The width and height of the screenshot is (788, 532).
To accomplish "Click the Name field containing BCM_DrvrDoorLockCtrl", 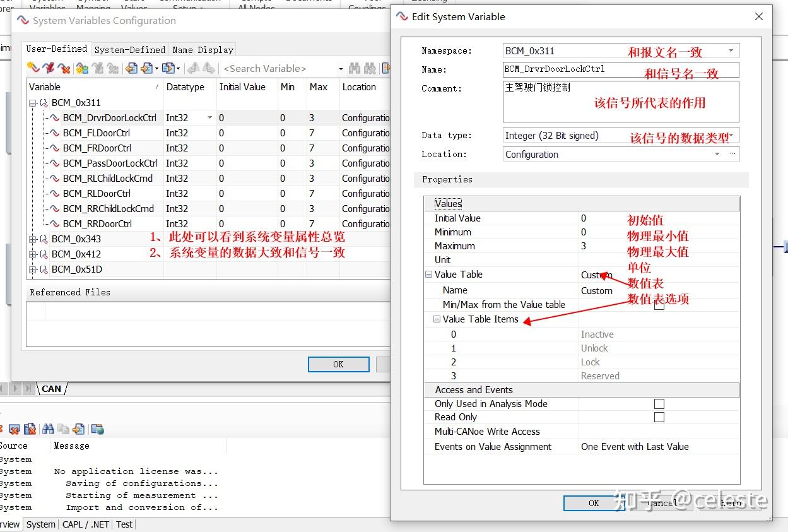I will pyautogui.click(x=621, y=69).
